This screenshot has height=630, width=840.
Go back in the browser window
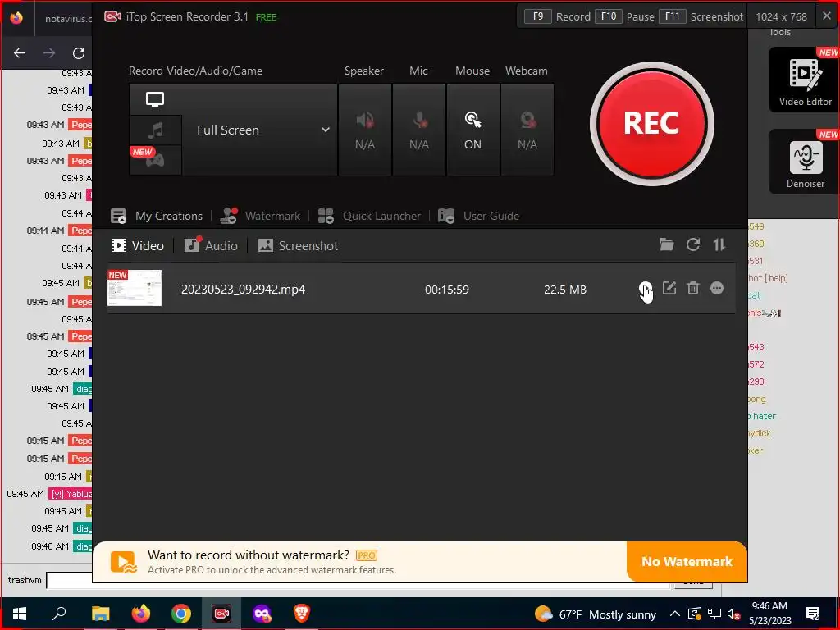point(20,53)
